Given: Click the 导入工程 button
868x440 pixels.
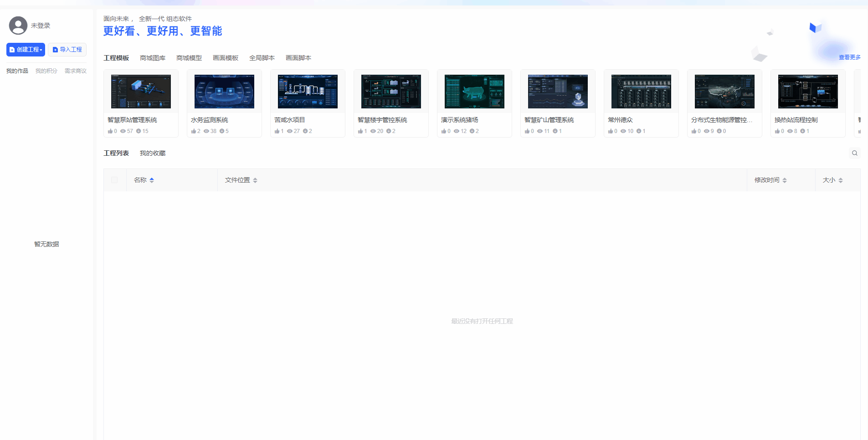Looking at the screenshot, I should pyautogui.click(x=67, y=50).
